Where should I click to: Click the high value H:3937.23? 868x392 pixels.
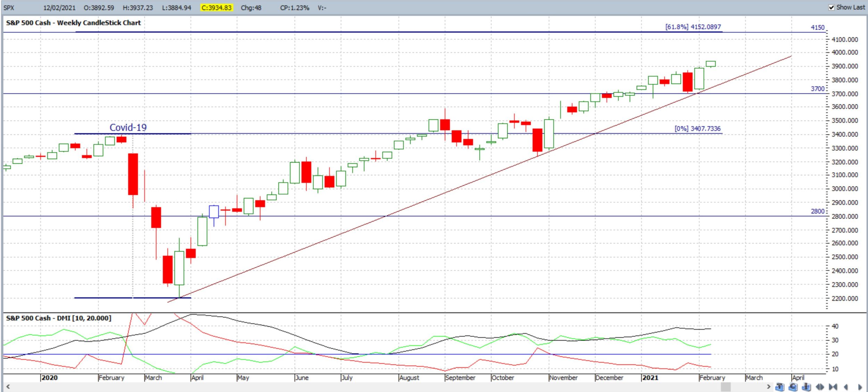[x=138, y=8]
